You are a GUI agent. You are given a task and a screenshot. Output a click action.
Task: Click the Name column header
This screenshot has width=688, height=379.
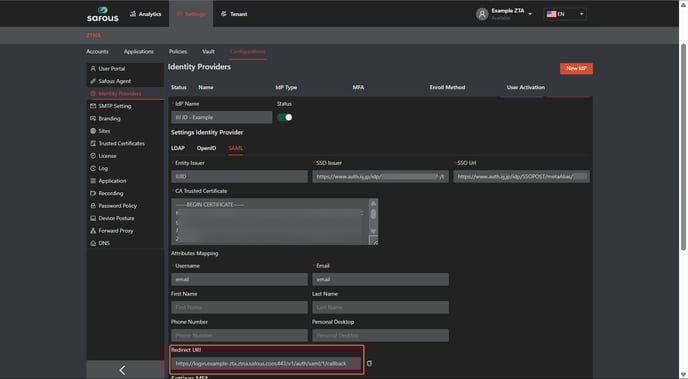pos(206,87)
